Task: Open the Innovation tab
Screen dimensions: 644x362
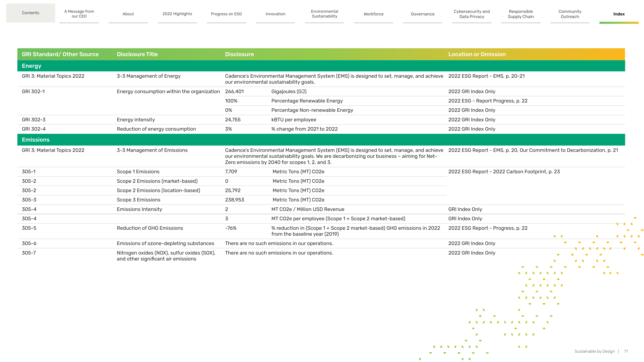Action: pos(275,14)
